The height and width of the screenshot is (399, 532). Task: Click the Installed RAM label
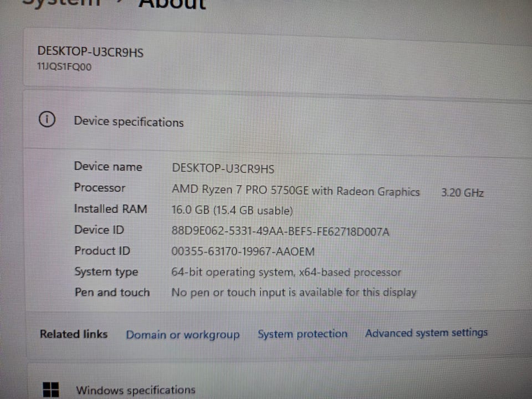coord(111,209)
